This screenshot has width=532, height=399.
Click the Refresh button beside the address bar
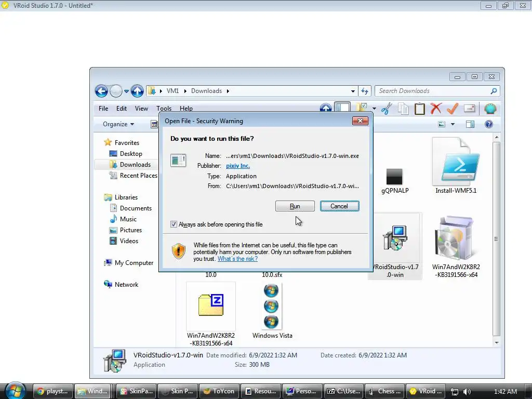365,91
